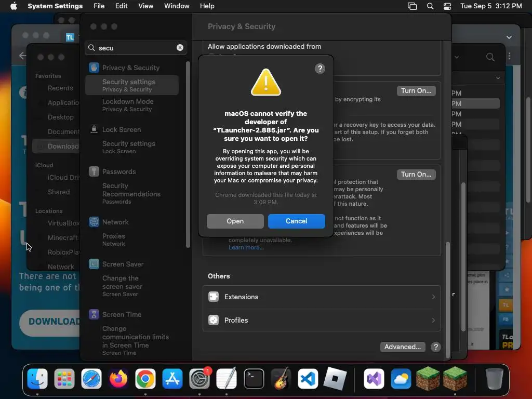Viewport: 532px width, 399px height.
Task: Select Desktop in Finder sidebar
Action: click(x=60, y=117)
